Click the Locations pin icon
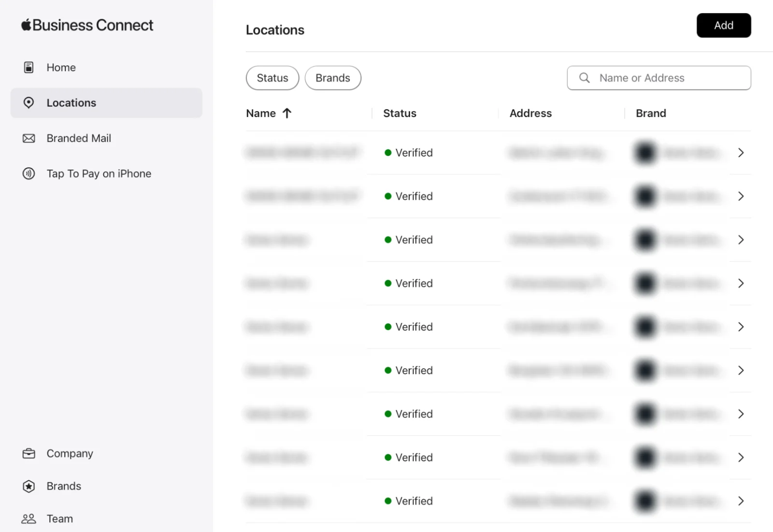Screen dimensions: 773x532 click(x=29, y=102)
